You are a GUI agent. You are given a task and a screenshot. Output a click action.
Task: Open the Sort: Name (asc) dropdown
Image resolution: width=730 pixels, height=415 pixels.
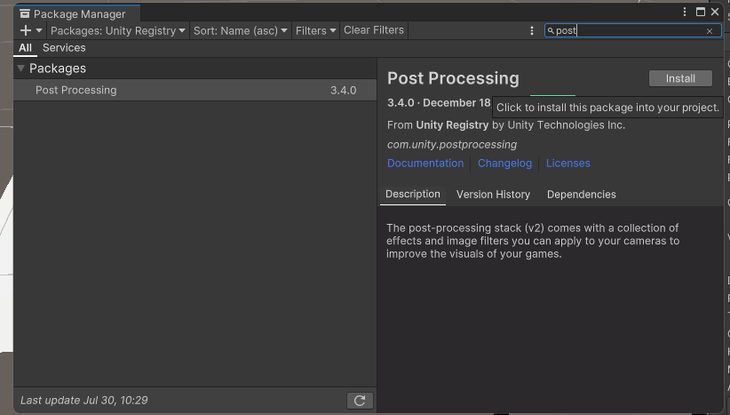coord(240,31)
